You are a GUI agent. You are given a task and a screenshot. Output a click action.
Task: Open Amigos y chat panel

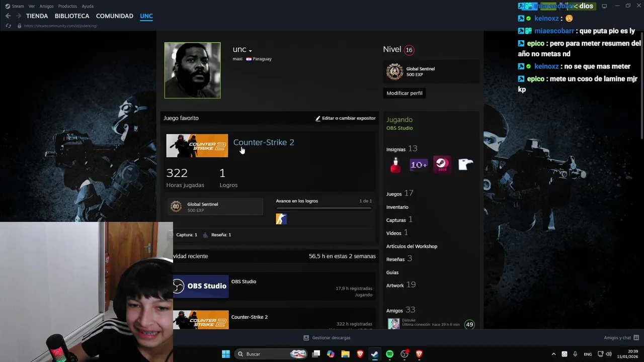pyautogui.click(x=621, y=338)
